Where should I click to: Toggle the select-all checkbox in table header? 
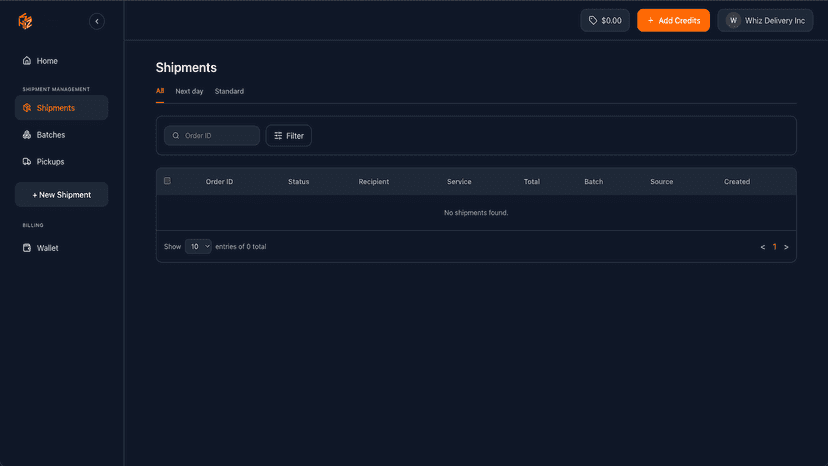167,181
